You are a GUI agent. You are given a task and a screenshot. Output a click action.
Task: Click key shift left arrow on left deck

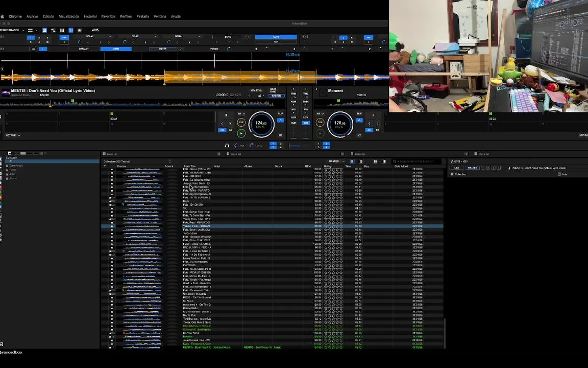click(250, 96)
